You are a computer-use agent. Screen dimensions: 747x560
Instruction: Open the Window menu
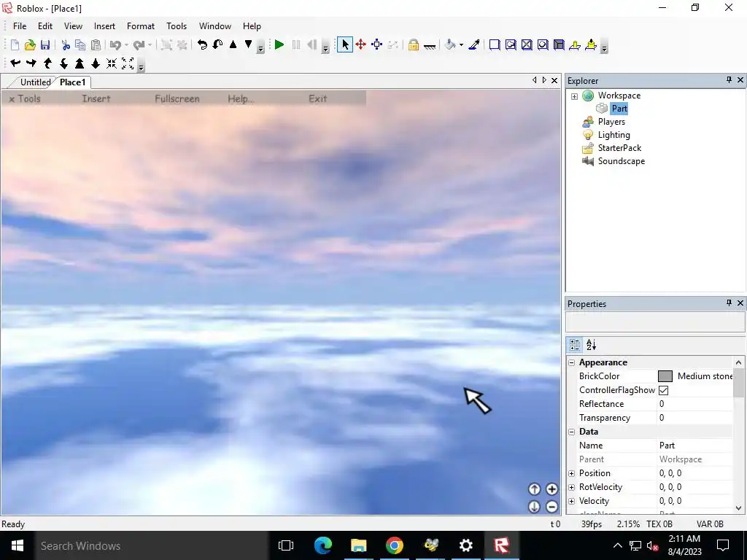[x=215, y=26]
